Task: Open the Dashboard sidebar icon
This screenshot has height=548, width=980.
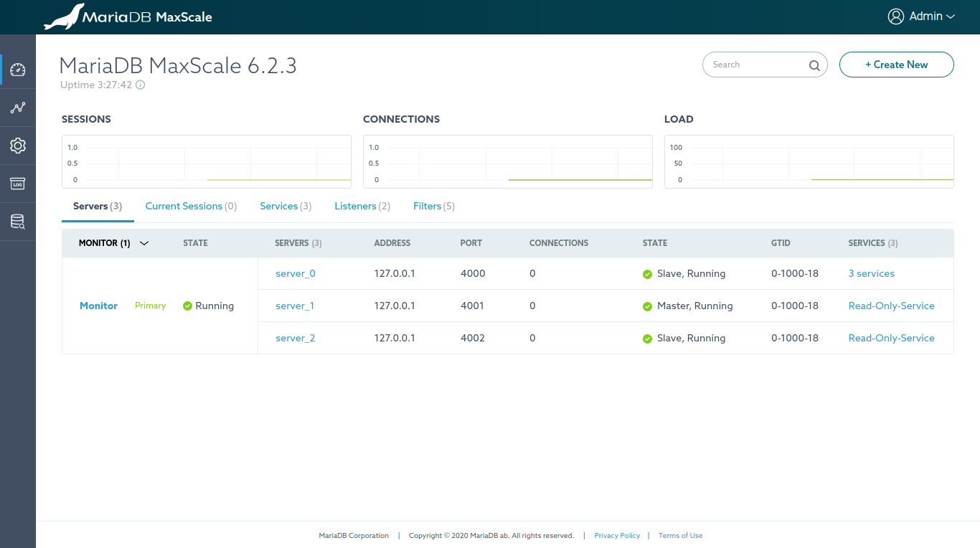Action: pos(18,70)
